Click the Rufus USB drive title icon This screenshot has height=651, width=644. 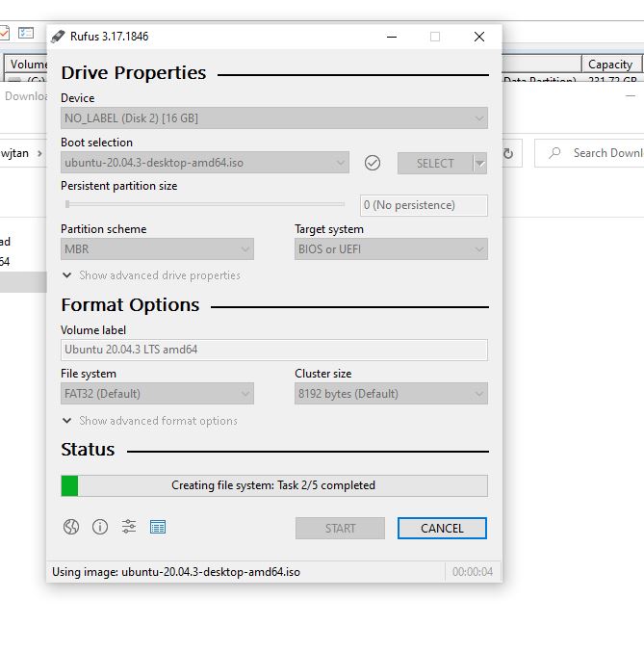click(x=58, y=37)
